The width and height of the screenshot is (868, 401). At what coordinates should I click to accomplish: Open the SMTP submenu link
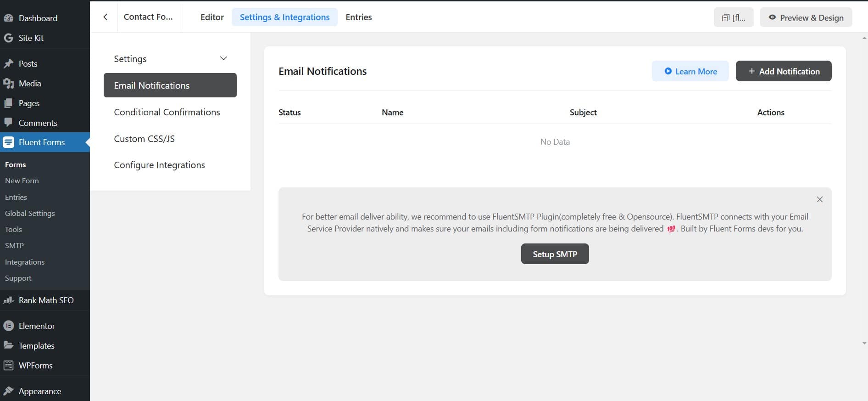point(14,245)
